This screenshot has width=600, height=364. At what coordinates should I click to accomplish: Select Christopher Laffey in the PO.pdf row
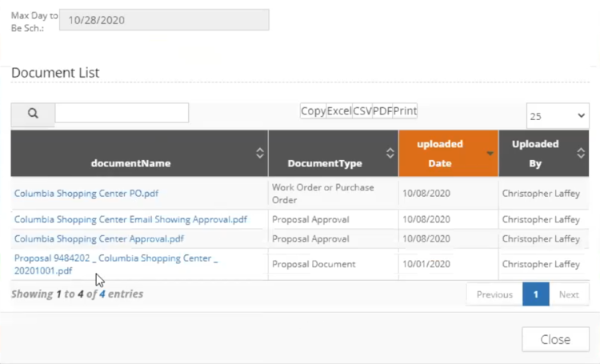point(544,194)
